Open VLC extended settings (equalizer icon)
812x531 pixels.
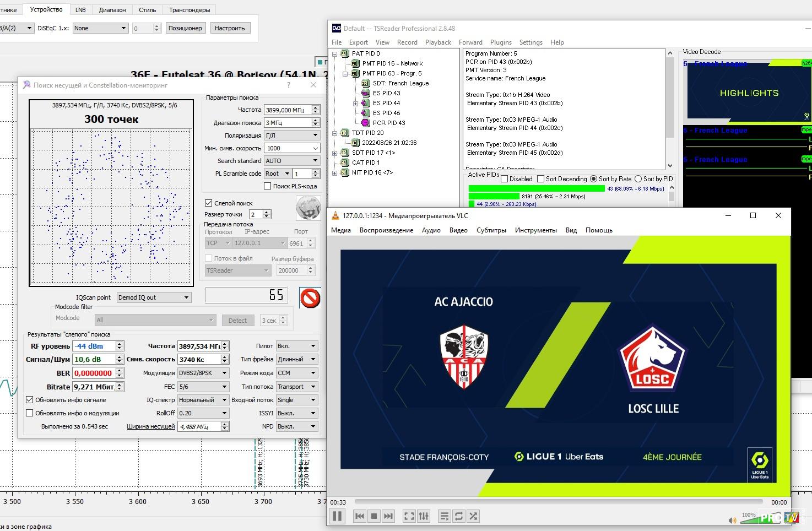click(x=424, y=516)
